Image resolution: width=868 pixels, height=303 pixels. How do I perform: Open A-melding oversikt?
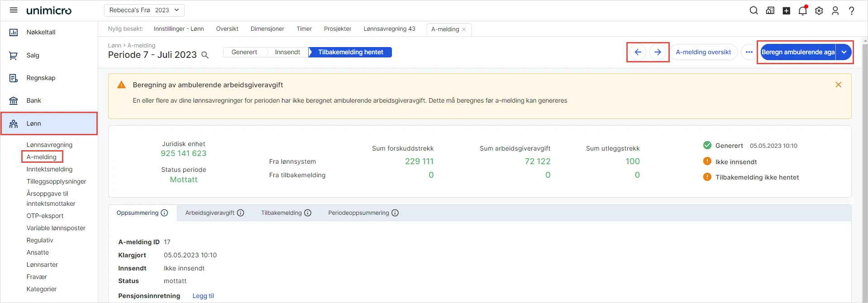703,52
